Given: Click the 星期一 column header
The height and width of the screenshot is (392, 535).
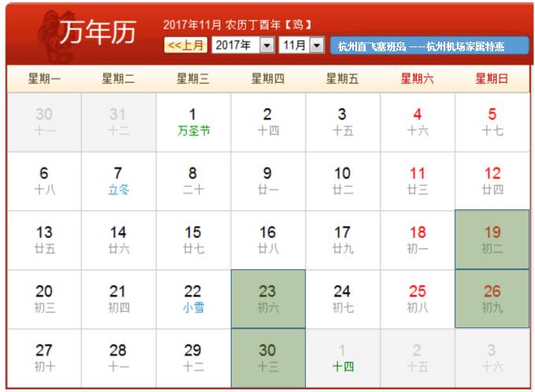Looking at the screenshot, I should pyautogui.click(x=44, y=79).
